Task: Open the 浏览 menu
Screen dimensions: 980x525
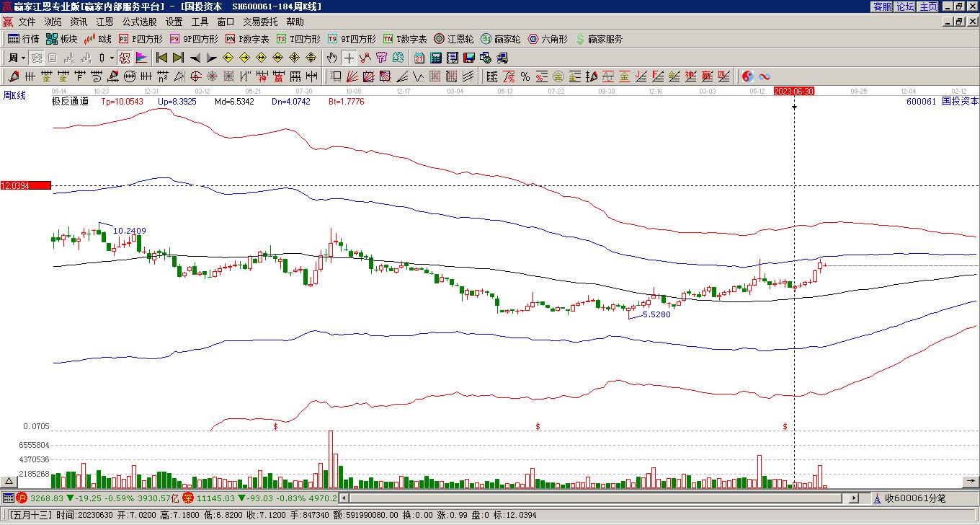Action: (53, 22)
